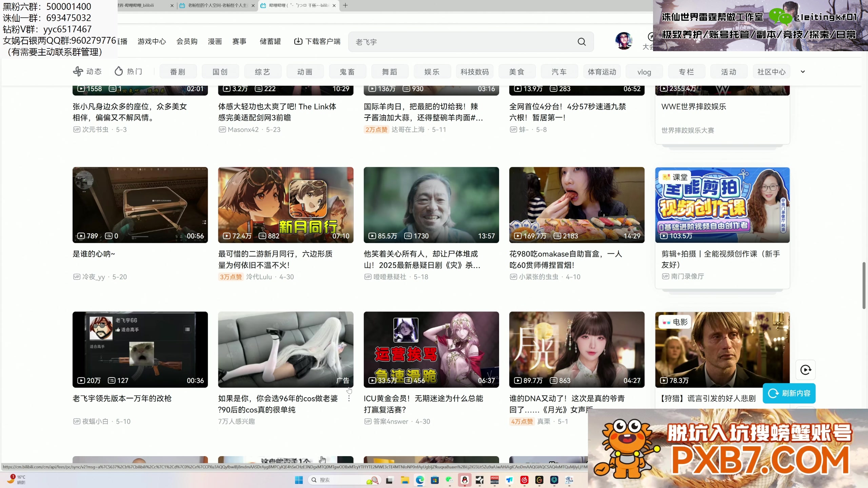Open QQ penguin icon in taskbar
The width and height of the screenshot is (868, 488).
click(465, 480)
